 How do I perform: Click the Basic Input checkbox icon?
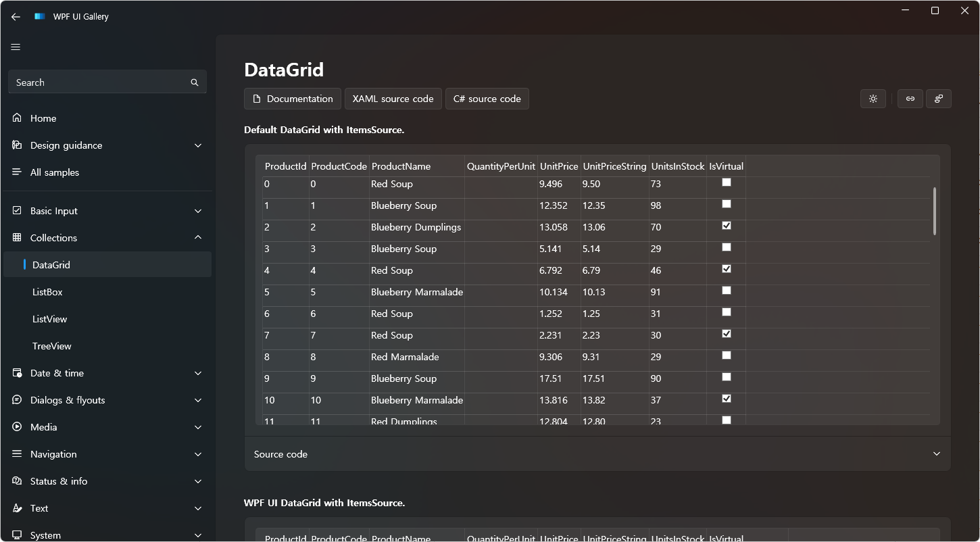click(x=17, y=211)
